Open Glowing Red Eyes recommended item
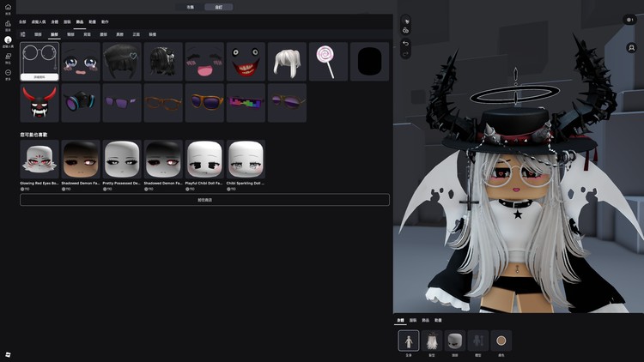Viewport: 644px width, 362px height. (x=39, y=160)
